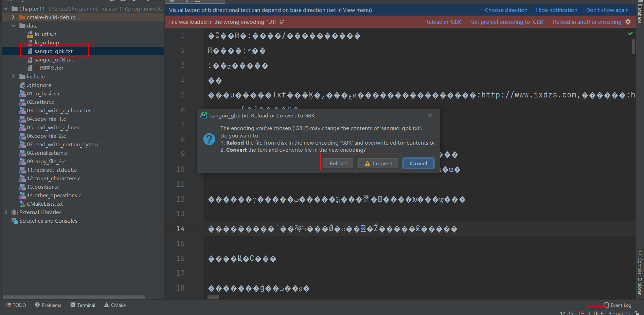Click the Hide notification link
The height and width of the screenshot is (315, 644).
(x=557, y=10)
